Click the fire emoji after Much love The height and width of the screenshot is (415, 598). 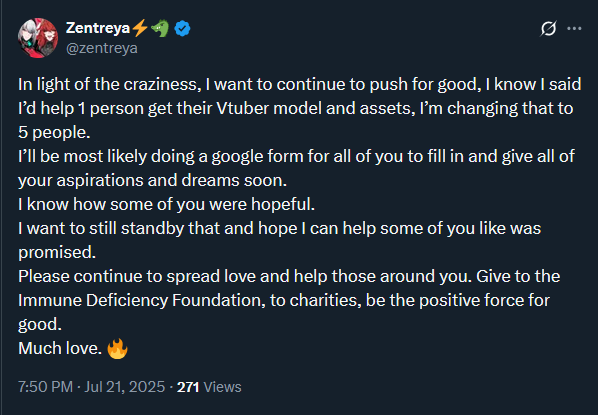click(x=117, y=349)
